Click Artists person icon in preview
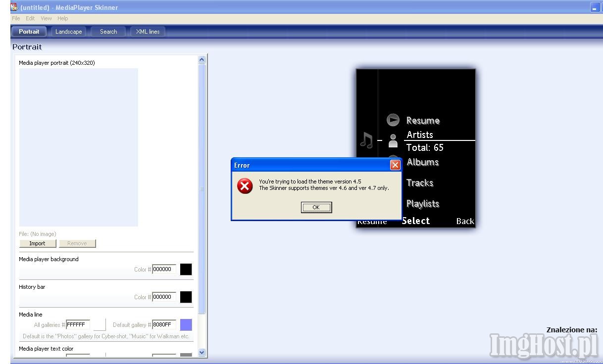603x364 pixels. pyautogui.click(x=393, y=141)
